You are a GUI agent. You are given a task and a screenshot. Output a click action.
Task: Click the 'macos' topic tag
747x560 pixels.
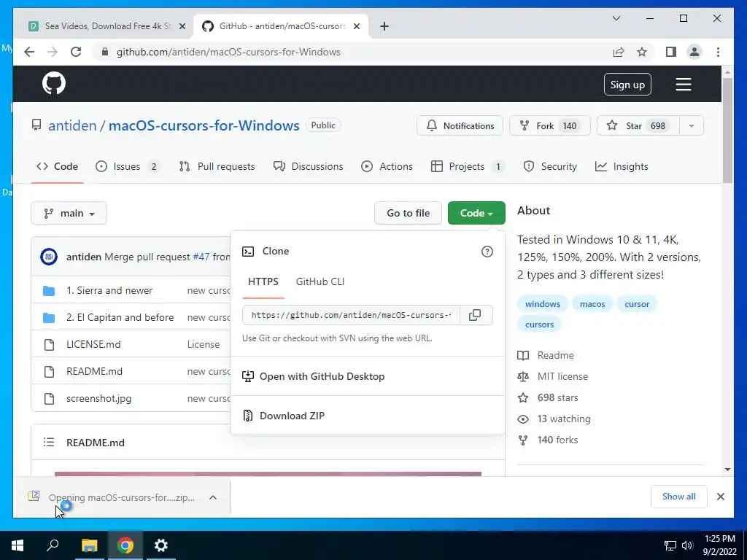coord(592,304)
